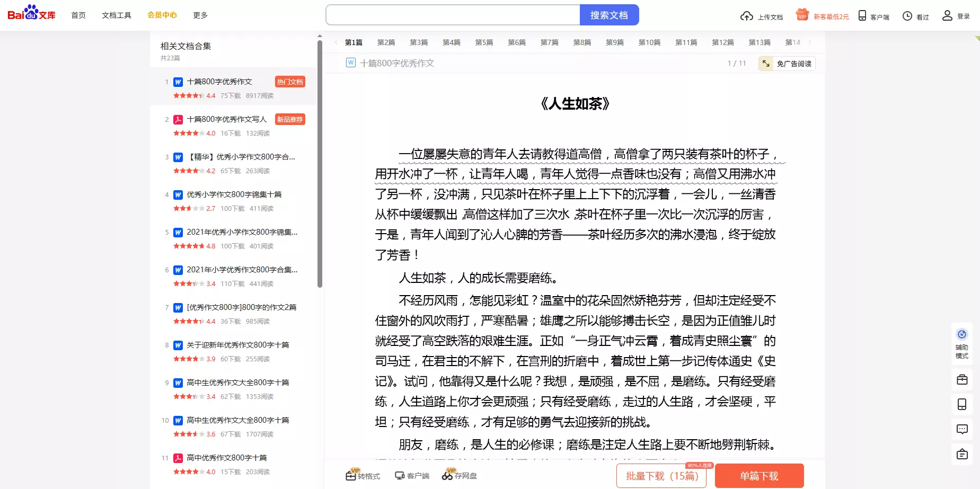Click the bottom clipboard icon in right sidebar

[x=962, y=454]
